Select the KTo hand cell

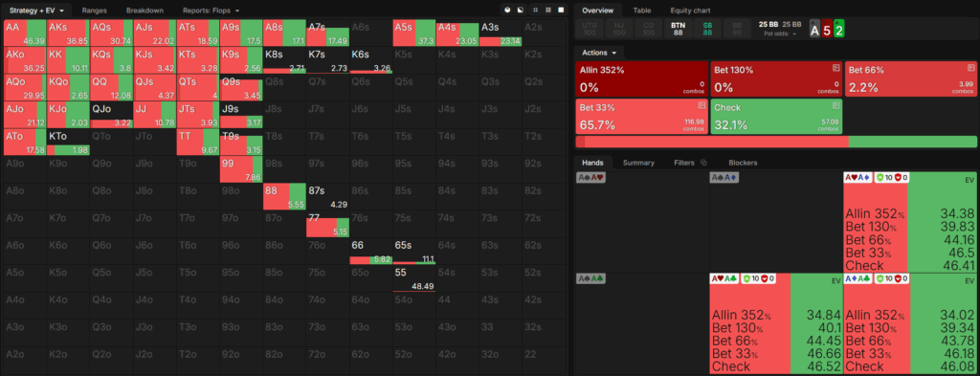click(68, 143)
